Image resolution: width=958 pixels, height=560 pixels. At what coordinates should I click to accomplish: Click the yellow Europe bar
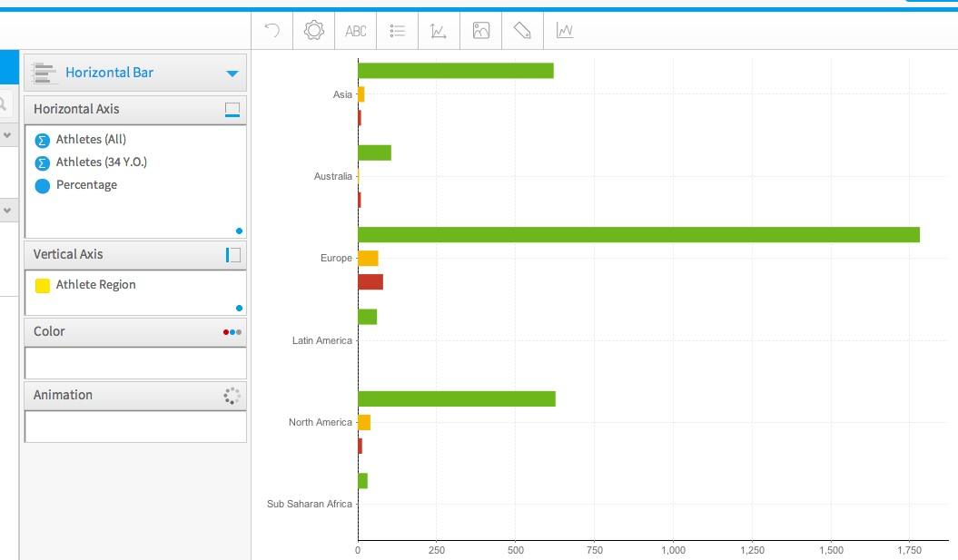click(x=369, y=259)
